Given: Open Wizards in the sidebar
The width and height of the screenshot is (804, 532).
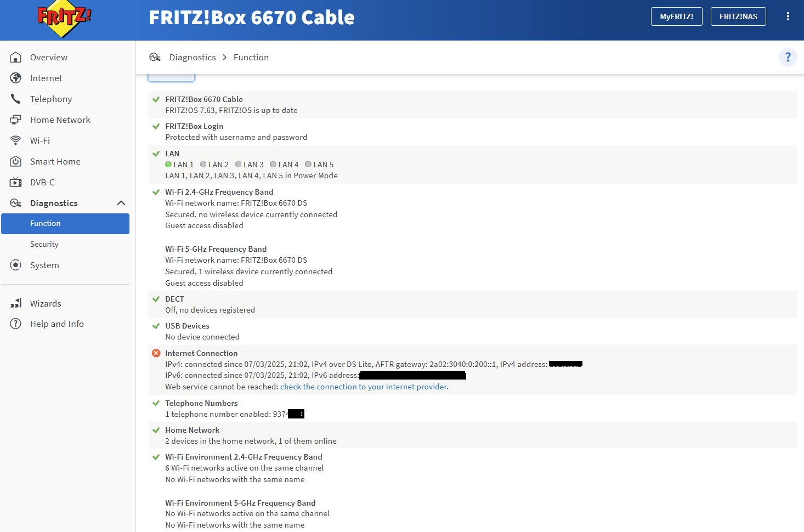Looking at the screenshot, I should [46, 303].
